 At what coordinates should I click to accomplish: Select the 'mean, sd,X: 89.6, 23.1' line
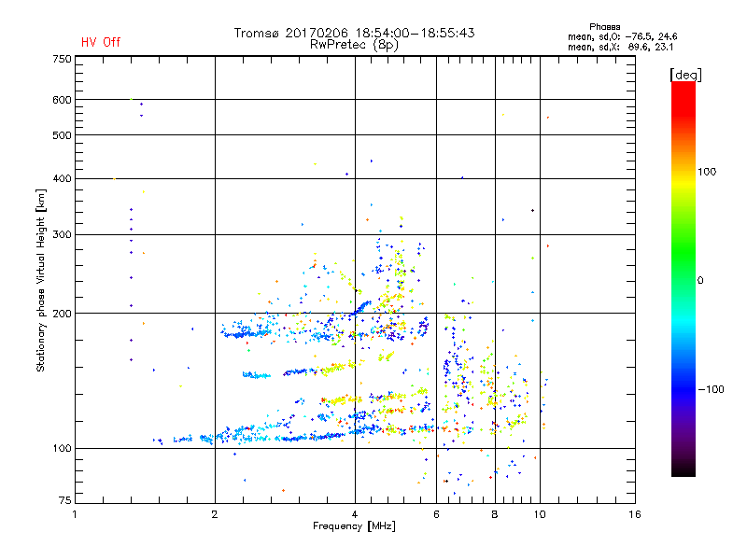click(x=620, y=48)
